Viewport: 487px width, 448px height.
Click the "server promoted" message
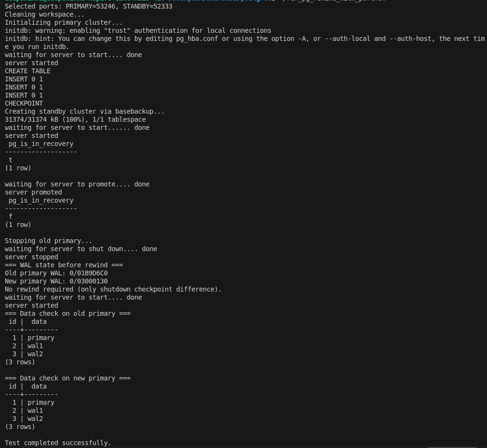[33, 193]
